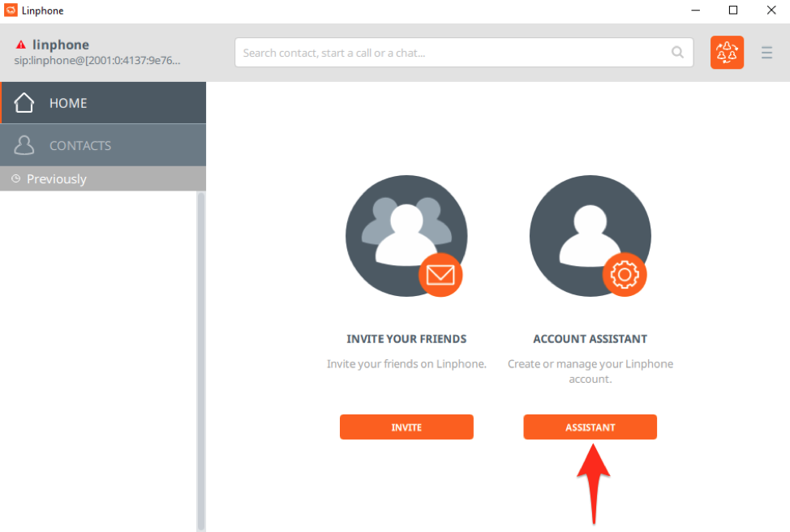Click the orange envelope badge icon

440,276
